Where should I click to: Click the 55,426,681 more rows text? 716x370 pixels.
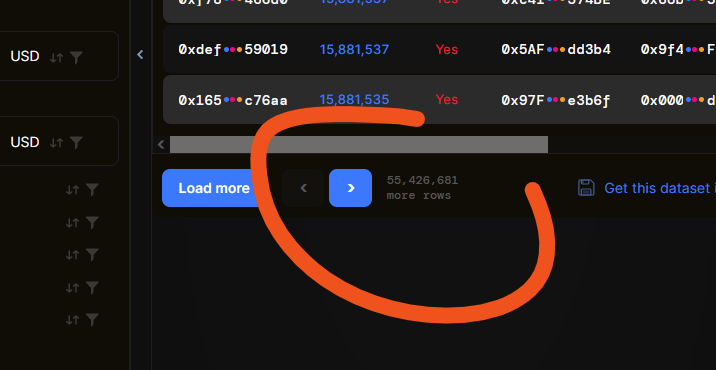point(422,188)
